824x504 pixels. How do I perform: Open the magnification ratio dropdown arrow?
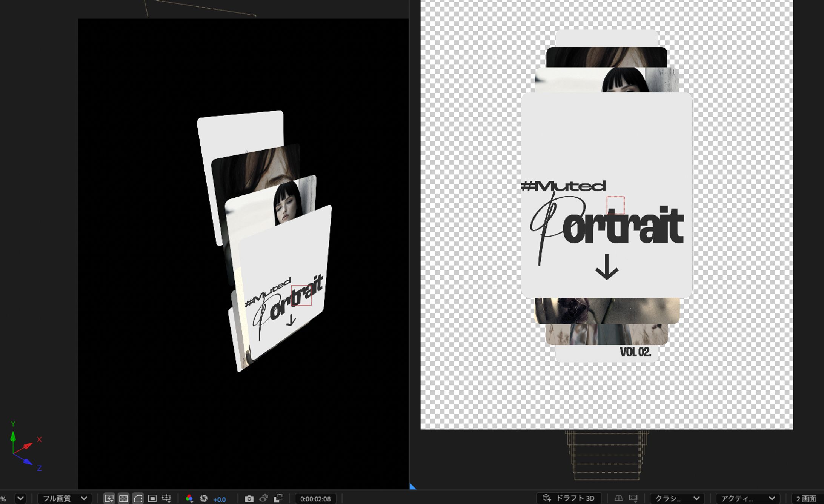[21, 498]
